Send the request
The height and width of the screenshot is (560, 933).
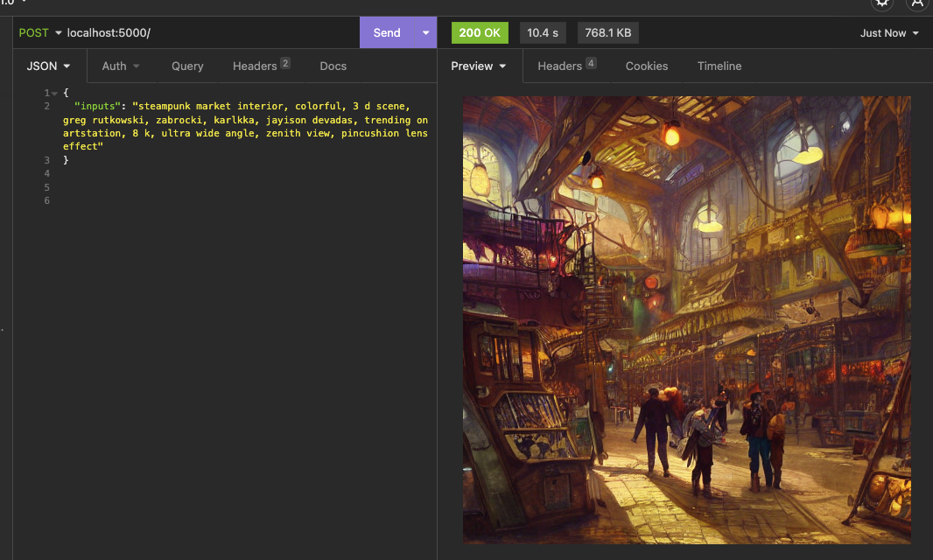(x=387, y=32)
